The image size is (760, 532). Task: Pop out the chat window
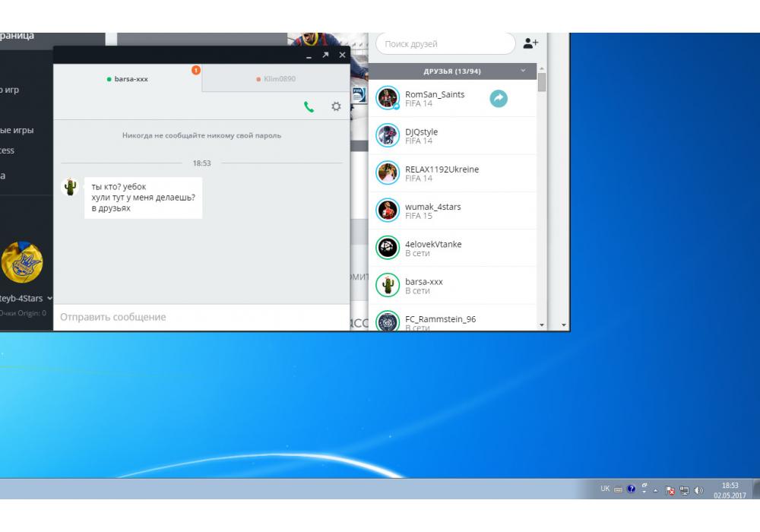[325, 55]
